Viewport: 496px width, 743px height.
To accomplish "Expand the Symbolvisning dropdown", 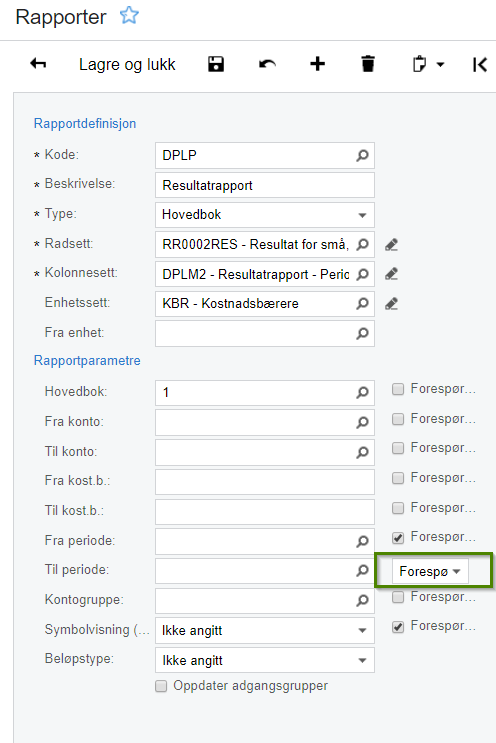I will tap(265, 631).
